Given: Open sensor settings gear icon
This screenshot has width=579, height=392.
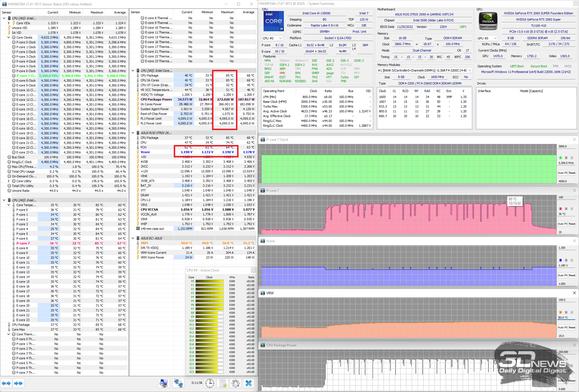Looking at the screenshot, I should (236, 383).
